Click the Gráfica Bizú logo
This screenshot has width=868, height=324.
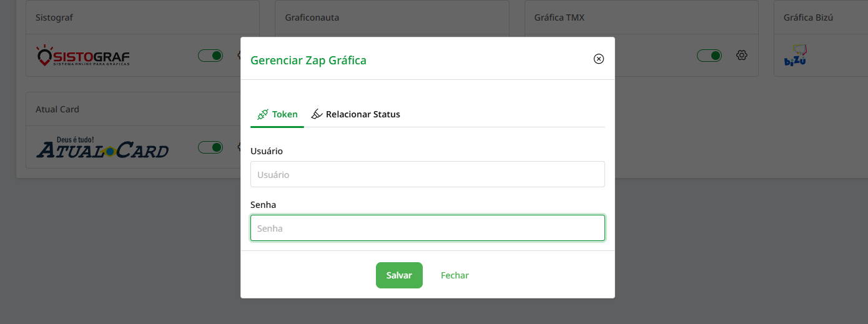[796, 55]
